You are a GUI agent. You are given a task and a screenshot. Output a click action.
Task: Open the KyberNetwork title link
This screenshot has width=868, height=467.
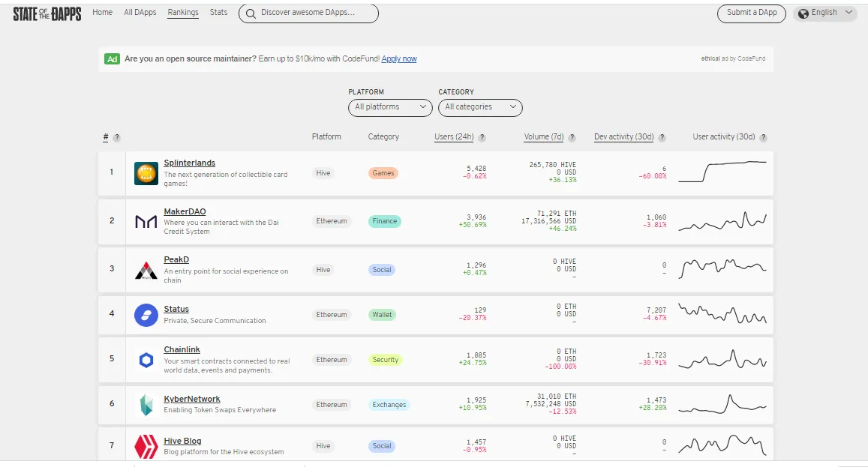click(x=192, y=399)
